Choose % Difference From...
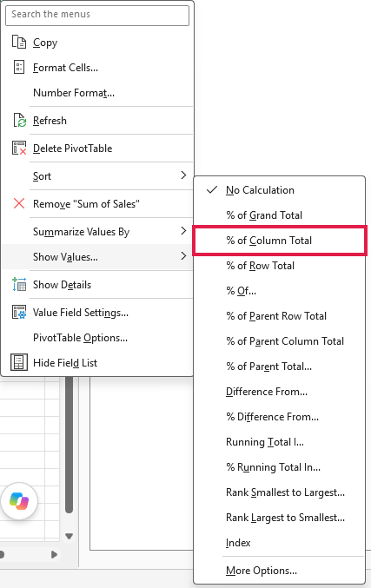This screenshot has height=588, width=371. 272,417
